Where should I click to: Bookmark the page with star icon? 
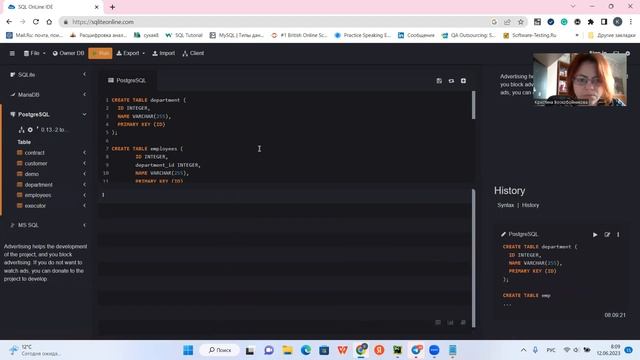tap(520, 22)
